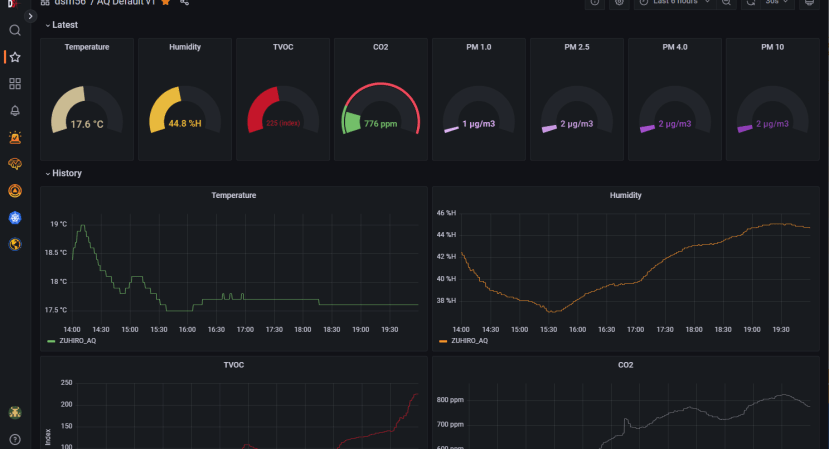Collapse the History row
This screenshot has height=449, width=829.
tap(63, 173)
